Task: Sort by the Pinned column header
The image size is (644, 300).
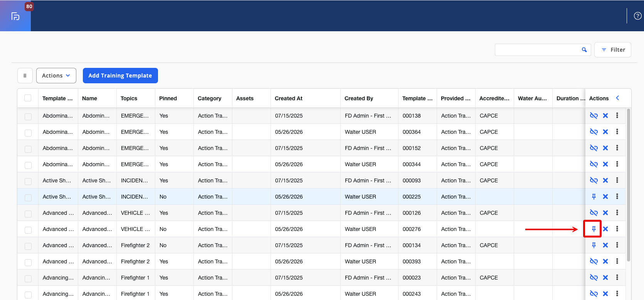Action: (168, 98)
